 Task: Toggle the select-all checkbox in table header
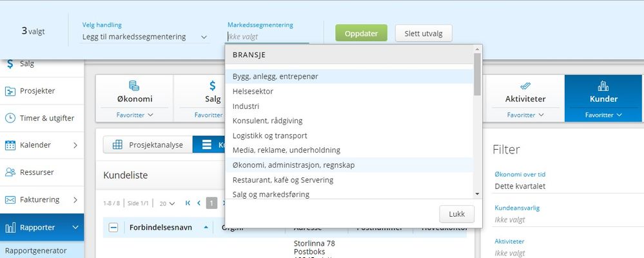coord(113,228)
